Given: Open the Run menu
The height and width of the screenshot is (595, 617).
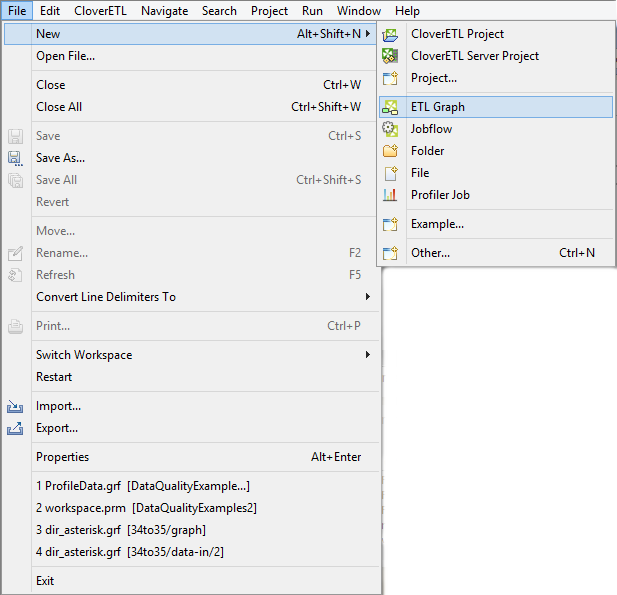Looking at the screenshot, I should (x=312, y=11).
